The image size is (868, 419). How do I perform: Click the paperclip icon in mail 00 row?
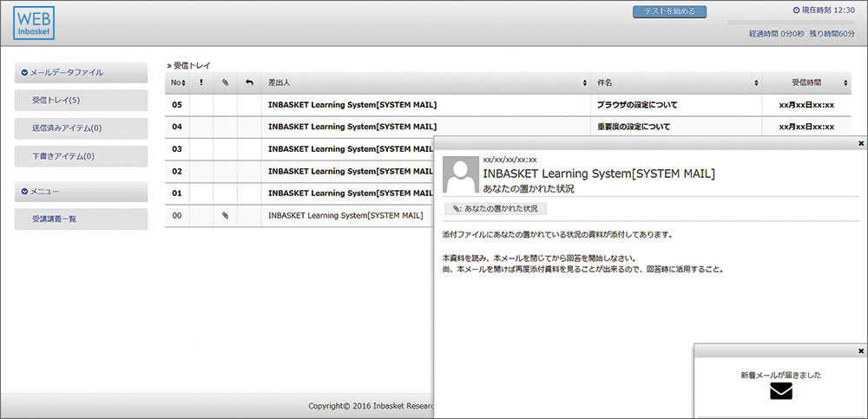[225, 215]
